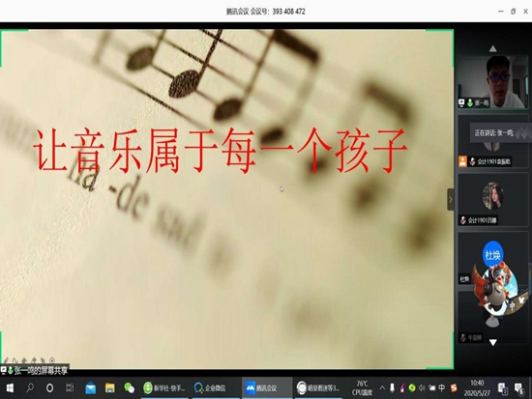Open the Windows Start menu

[x=10, y=387]
